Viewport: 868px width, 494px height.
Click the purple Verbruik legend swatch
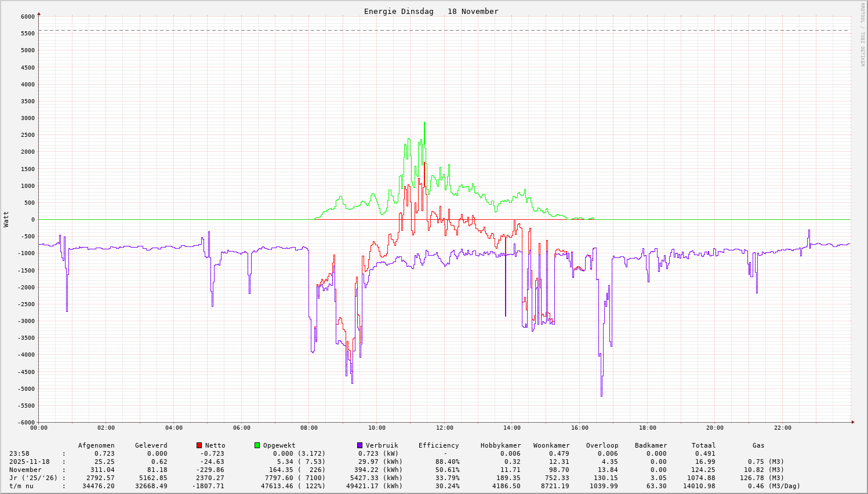[359, 445]
